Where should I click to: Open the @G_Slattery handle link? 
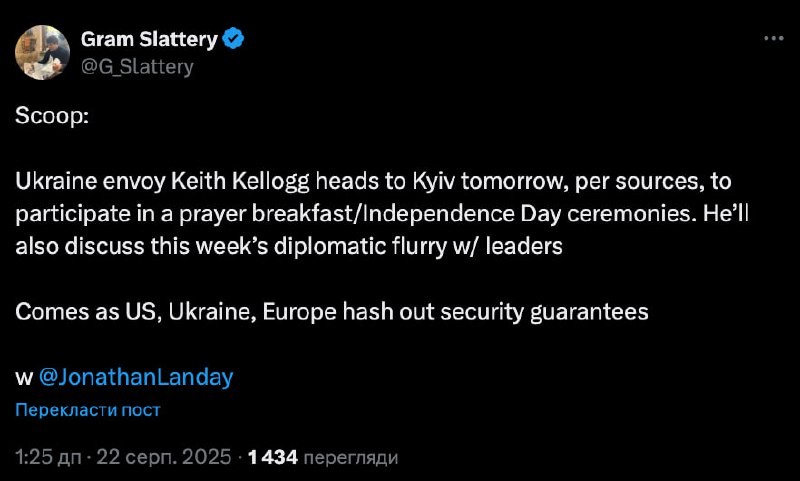coord(135,67)
